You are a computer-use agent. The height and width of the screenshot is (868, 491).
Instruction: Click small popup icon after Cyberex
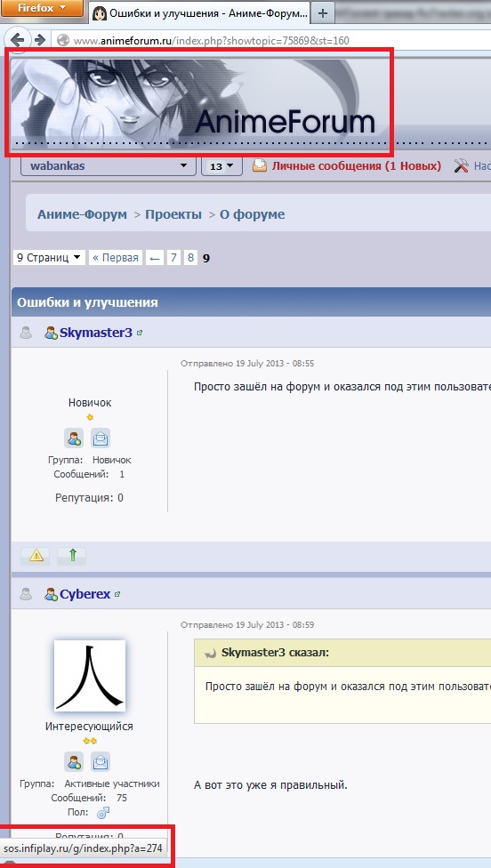117,595
